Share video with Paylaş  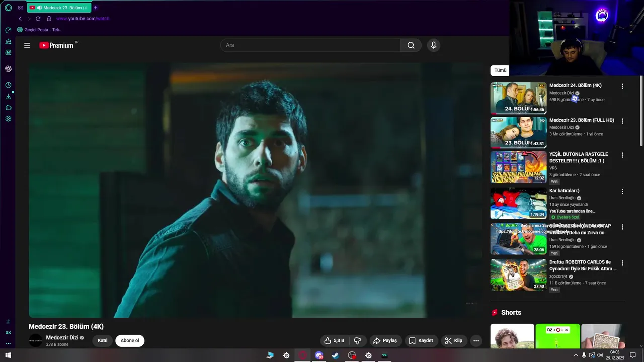point(385,341)
